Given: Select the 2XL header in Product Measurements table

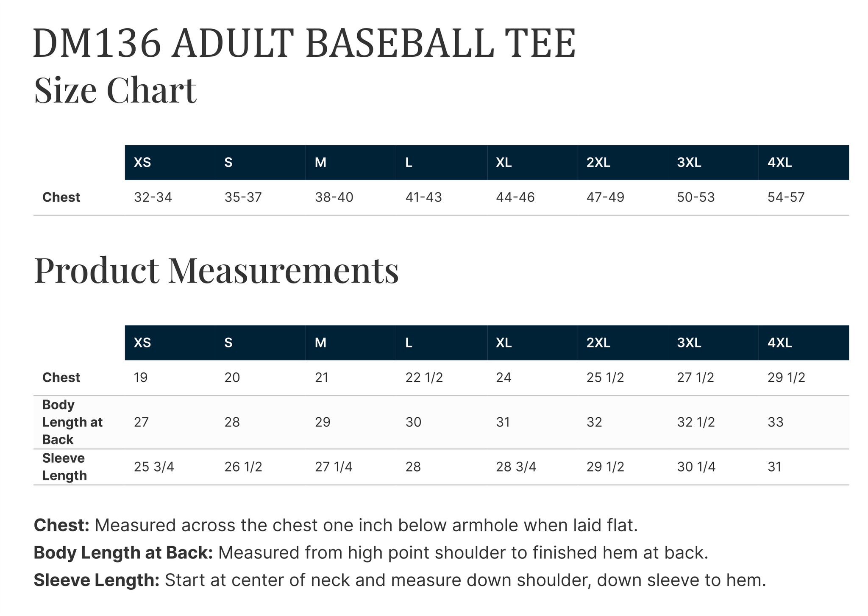Looking at the screenshot, I should coord(598,343).
